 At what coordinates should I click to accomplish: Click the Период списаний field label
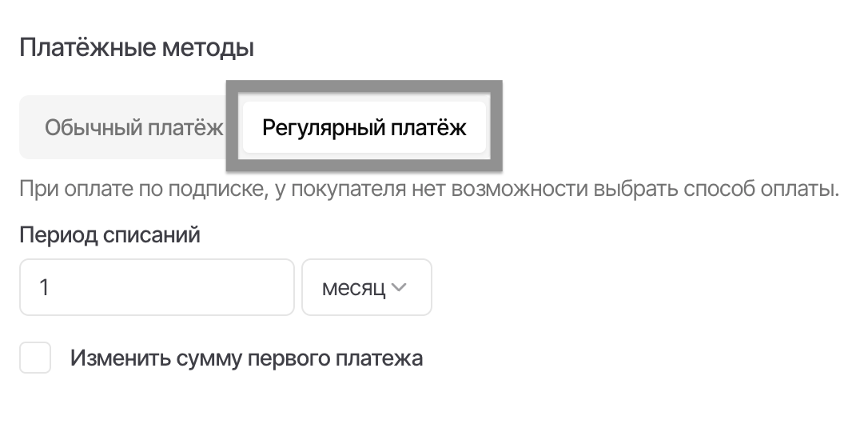pos(109,235)
